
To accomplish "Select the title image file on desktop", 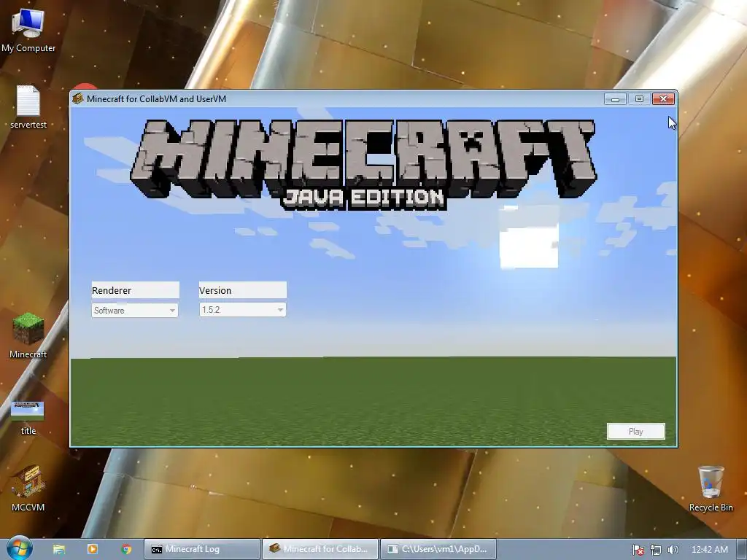I will pos(28,418).
